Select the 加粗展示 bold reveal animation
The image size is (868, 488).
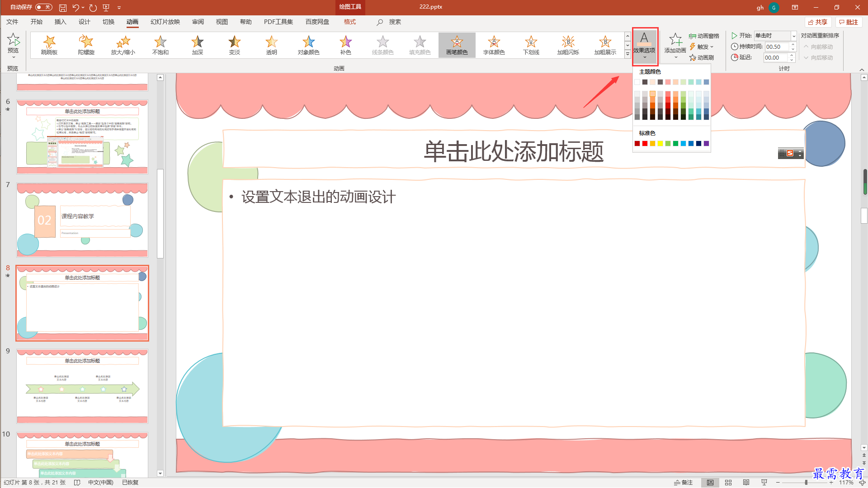(605, 45)
